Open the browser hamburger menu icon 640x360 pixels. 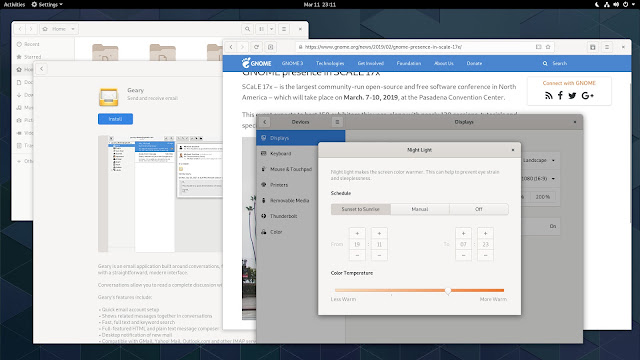tap(607, 47)
